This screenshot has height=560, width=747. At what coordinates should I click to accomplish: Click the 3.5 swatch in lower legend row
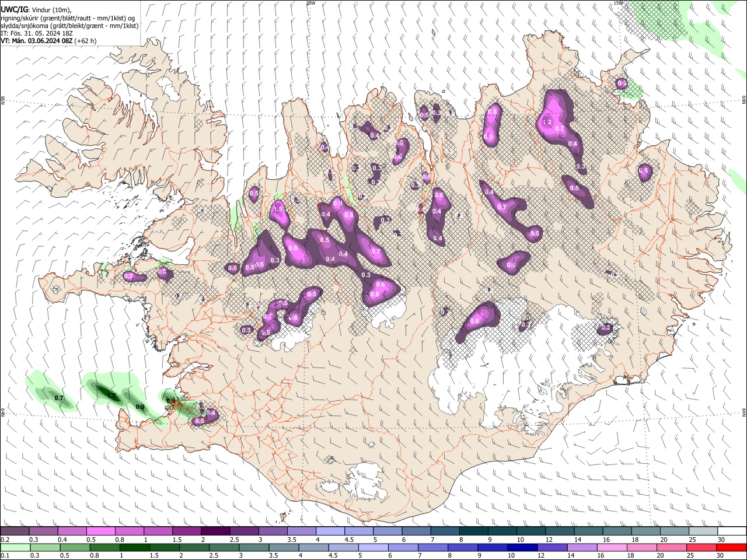[x=284, y=547]
